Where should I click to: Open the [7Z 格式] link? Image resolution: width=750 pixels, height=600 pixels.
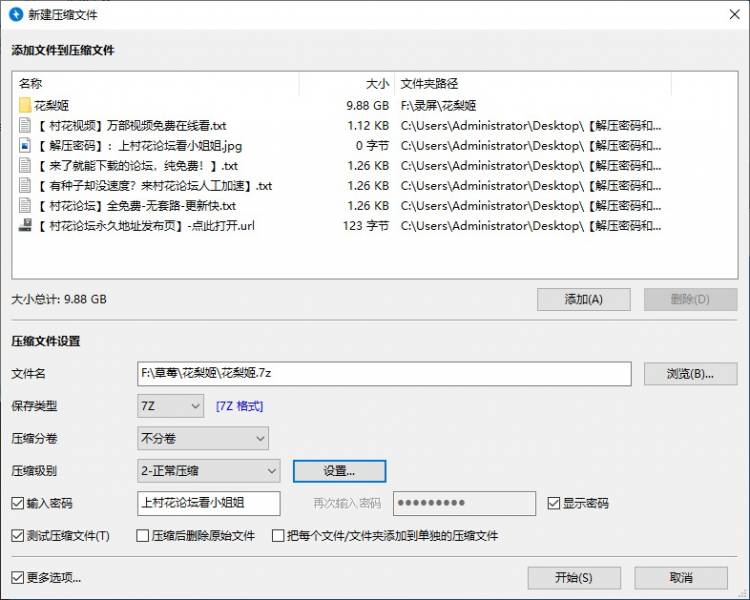[x=240, y=406]
